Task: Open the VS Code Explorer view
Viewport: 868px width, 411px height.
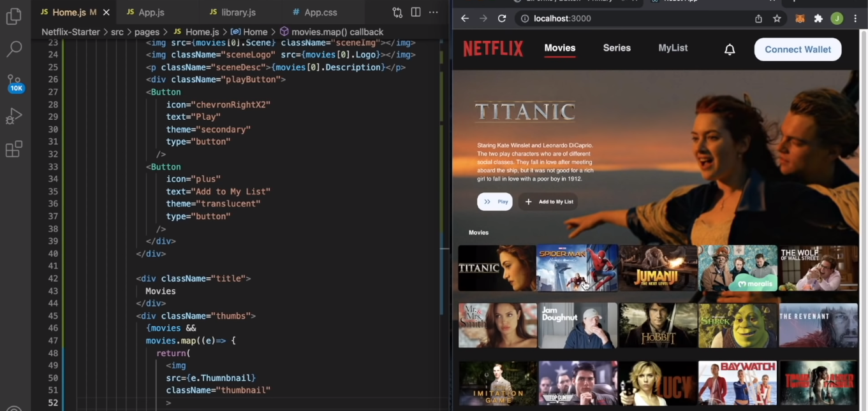Action: pyautogui.click(x=13, y=16)
